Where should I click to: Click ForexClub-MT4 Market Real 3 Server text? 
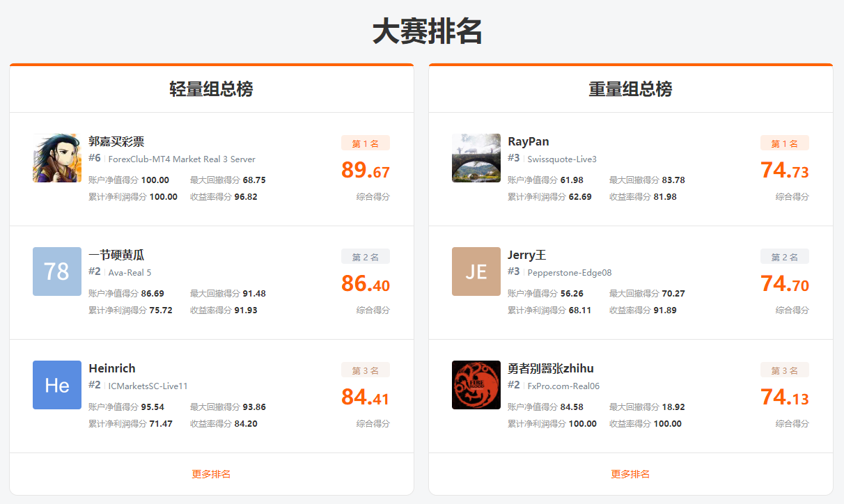coord(182,159)
